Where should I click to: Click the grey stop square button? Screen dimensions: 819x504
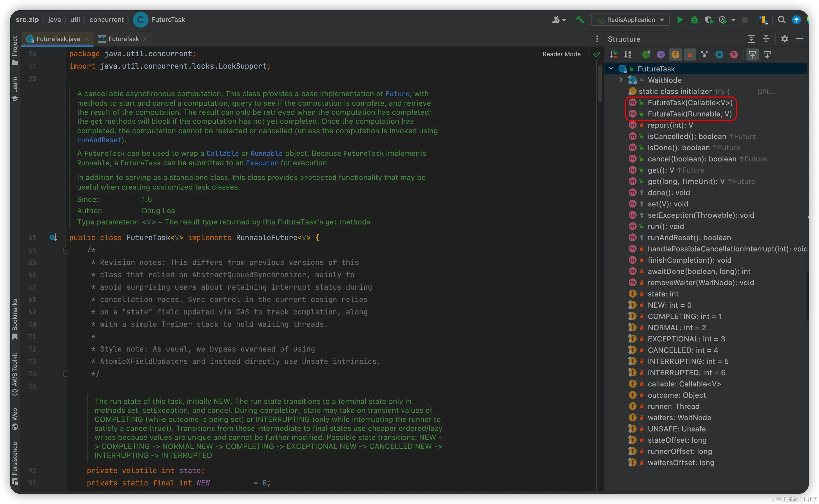[x=745, y=20]
